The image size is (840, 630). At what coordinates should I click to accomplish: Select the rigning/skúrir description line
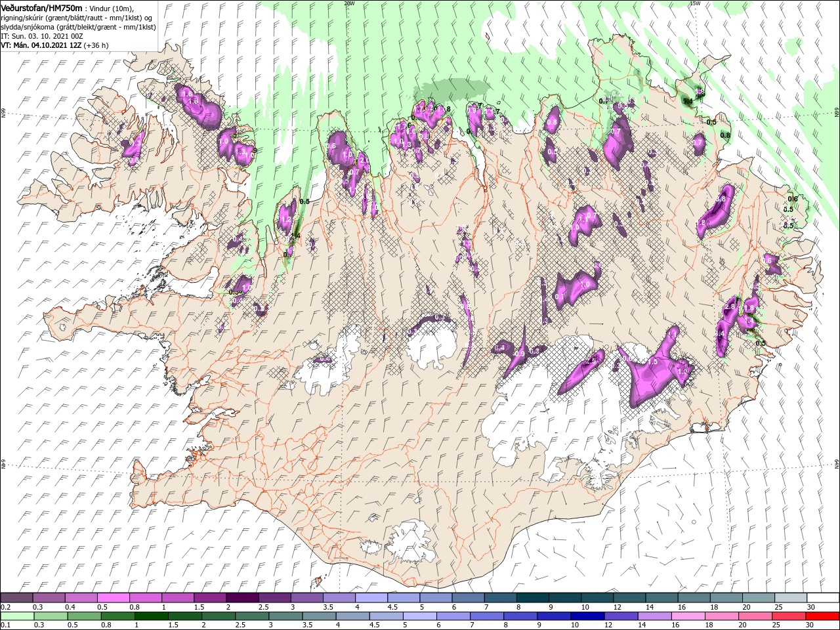point(75,17)
